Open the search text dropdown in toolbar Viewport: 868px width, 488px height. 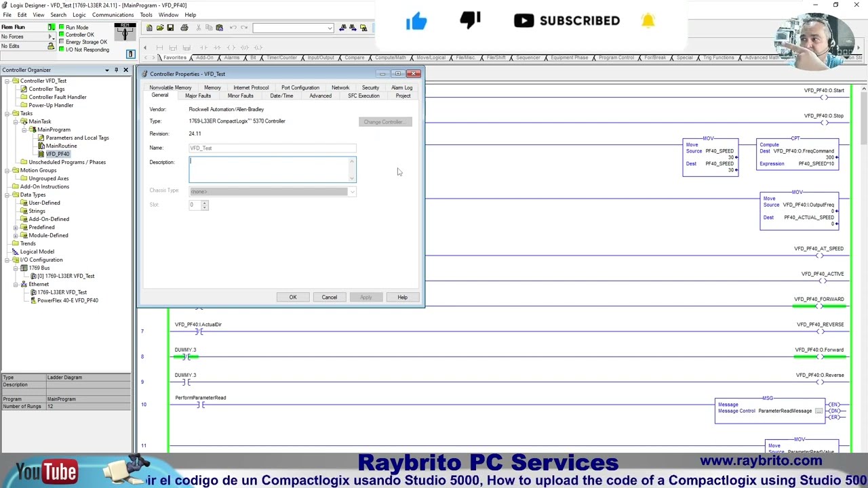pos(330,28)
